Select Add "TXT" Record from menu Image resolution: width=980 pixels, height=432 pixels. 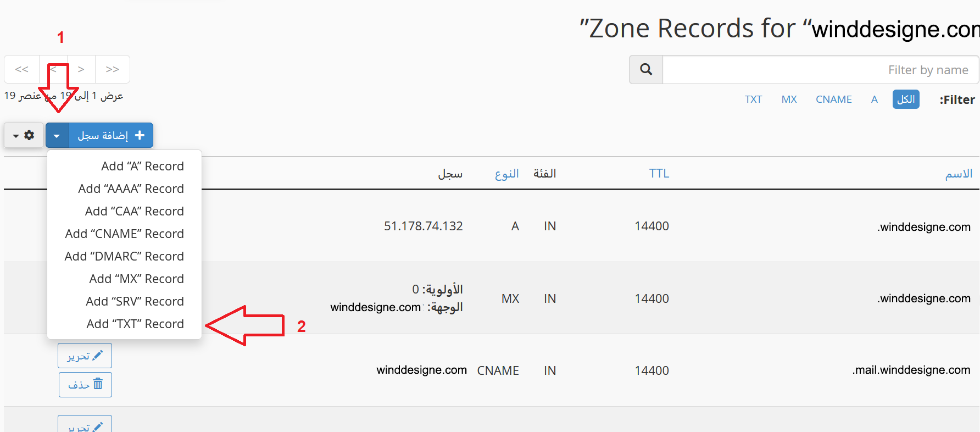click(135, 324)
